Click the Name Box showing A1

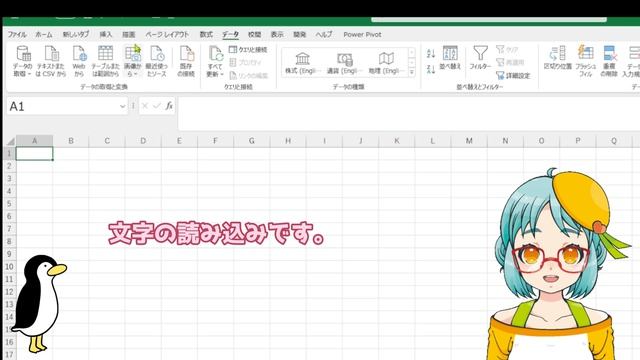point(63,107)
